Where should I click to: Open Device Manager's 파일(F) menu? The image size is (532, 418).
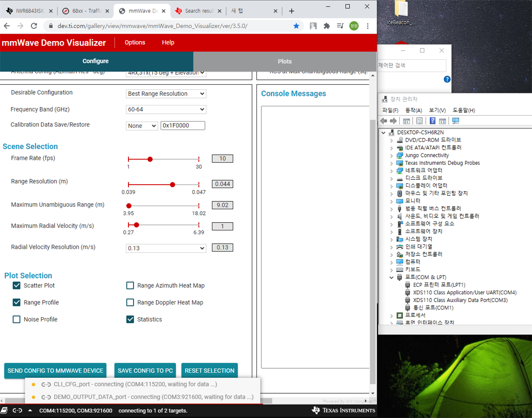pos(390,111)
